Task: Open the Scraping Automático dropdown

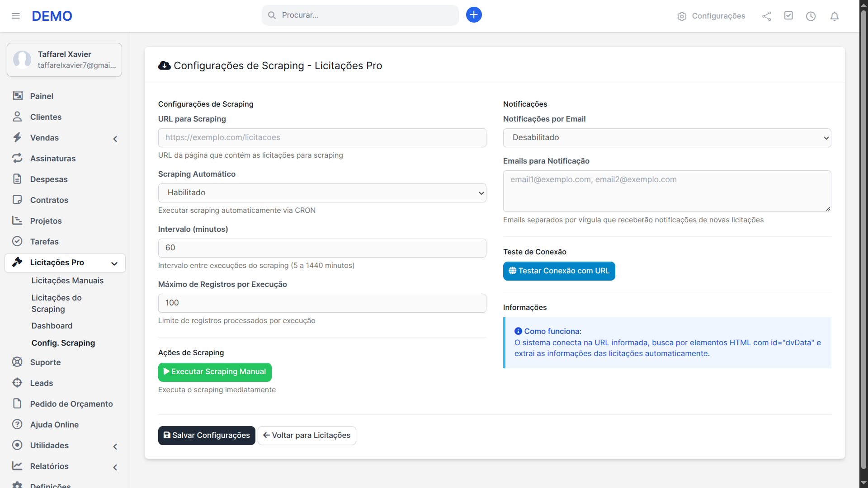Action: (322, 192)
